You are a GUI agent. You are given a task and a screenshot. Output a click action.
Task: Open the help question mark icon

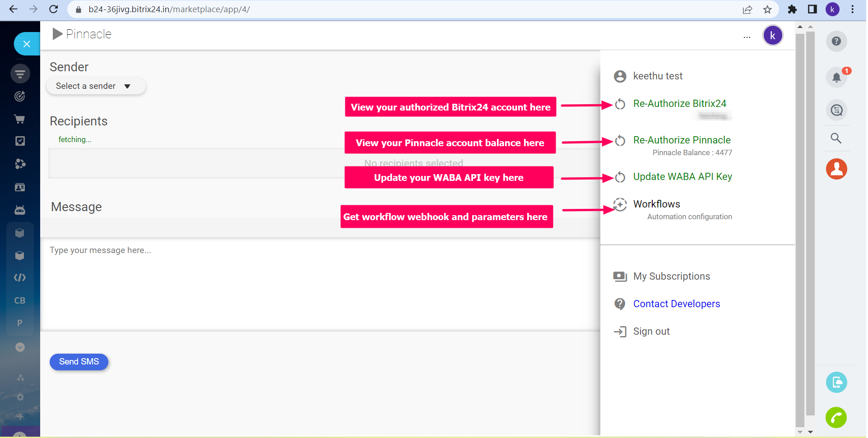[836, 41]
